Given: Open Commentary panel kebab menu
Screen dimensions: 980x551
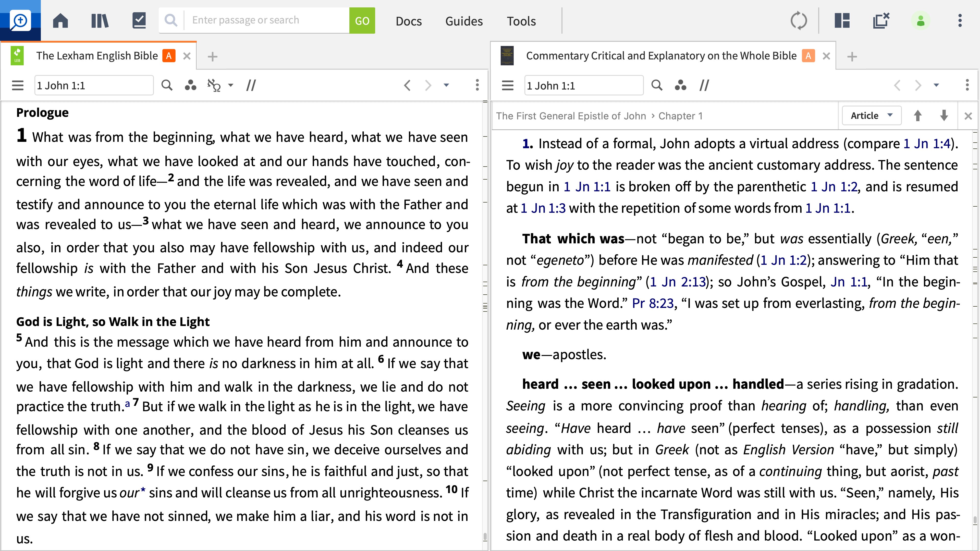Looking at the screenshot, I should [x=967, y=85].
